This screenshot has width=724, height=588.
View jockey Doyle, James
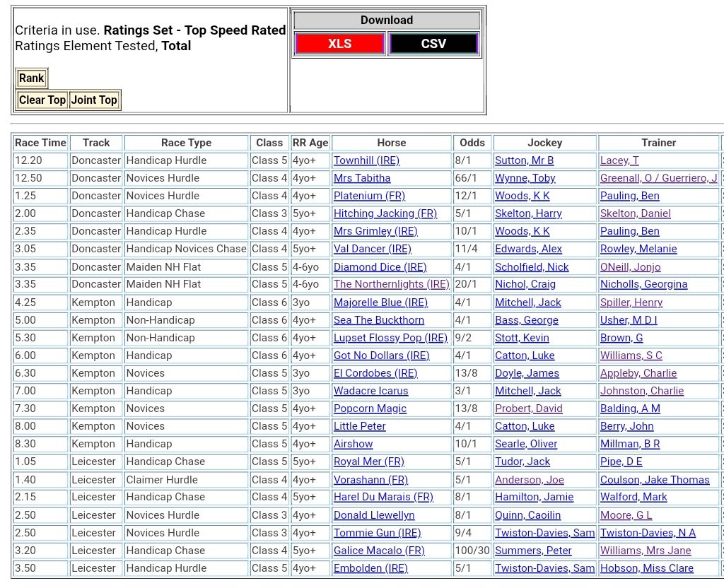[x=527, y=373]
